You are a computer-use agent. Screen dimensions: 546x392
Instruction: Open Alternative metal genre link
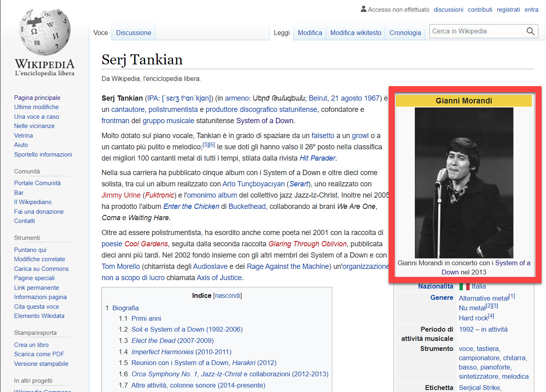[x=484, y=298]
